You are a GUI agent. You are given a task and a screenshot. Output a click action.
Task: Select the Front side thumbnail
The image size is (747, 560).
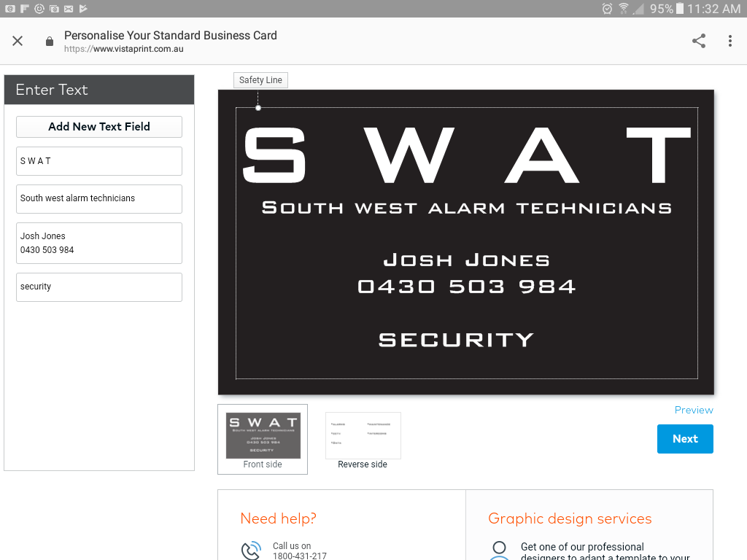(x=263, y=438)
